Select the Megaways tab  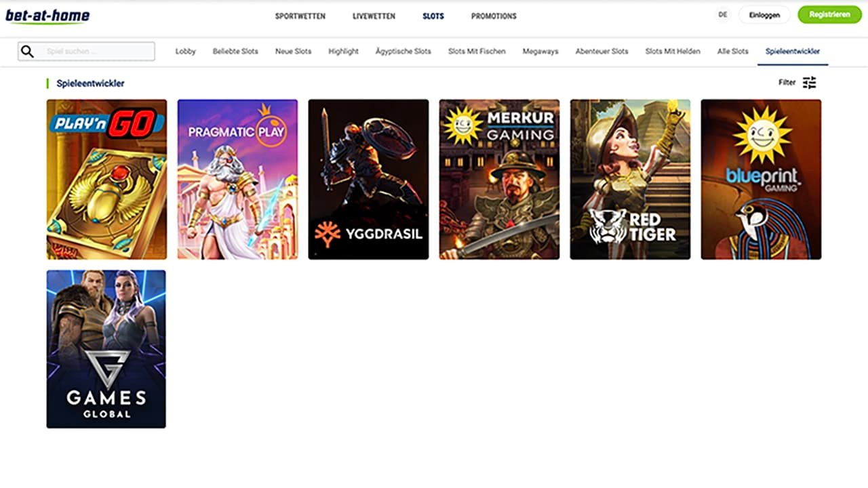coord(540,51)
